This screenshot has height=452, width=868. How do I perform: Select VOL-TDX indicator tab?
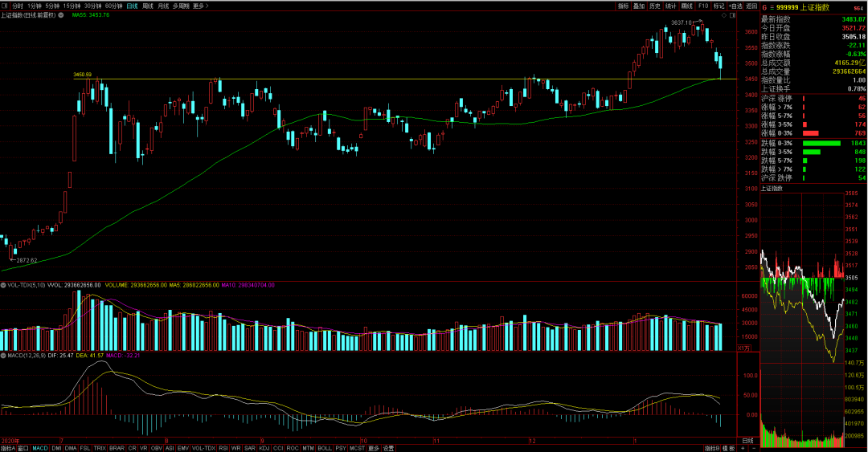[203, 448]
